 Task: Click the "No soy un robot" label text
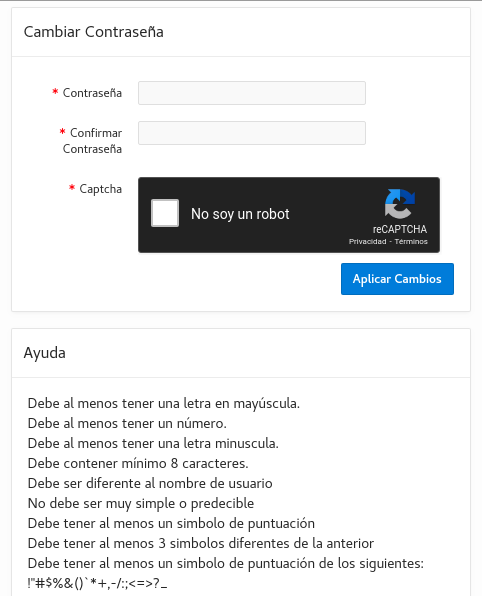click(x=240, y=214)
